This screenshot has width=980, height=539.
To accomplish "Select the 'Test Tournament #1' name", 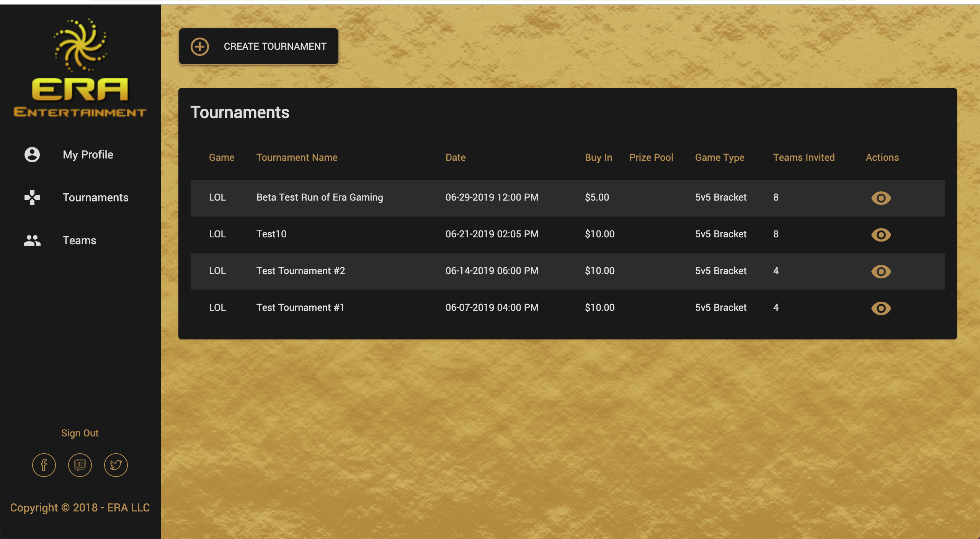I will click(301, 307).
